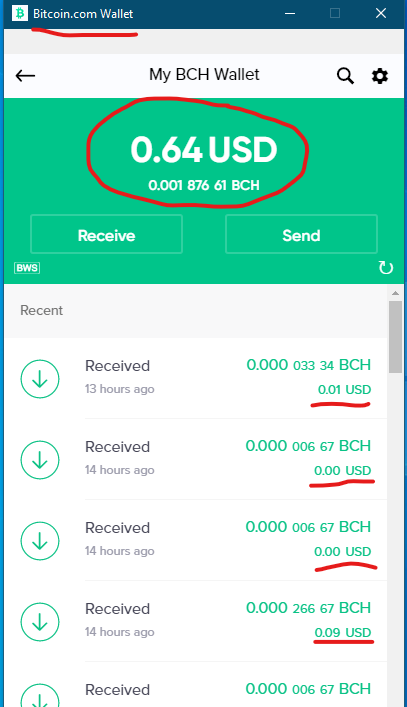Click the refresh icon in green panel
The width and height of the screenshot is (407, 707).
point(386,268)
